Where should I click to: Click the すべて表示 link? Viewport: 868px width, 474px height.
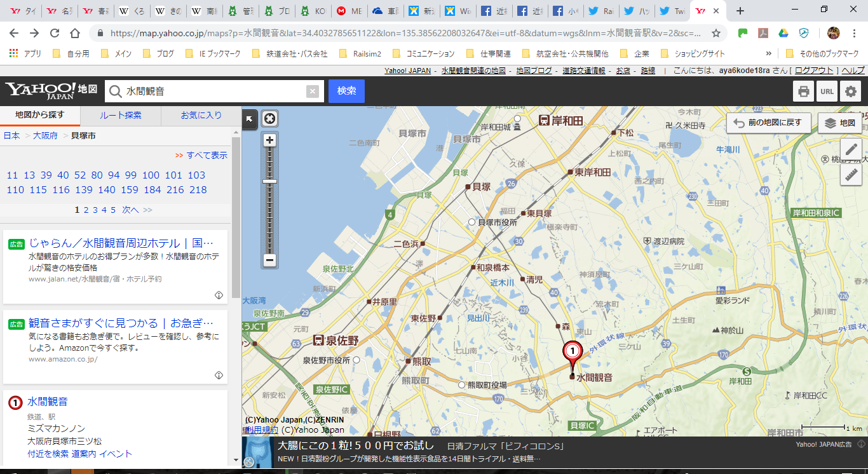click(x=206, y=155)
